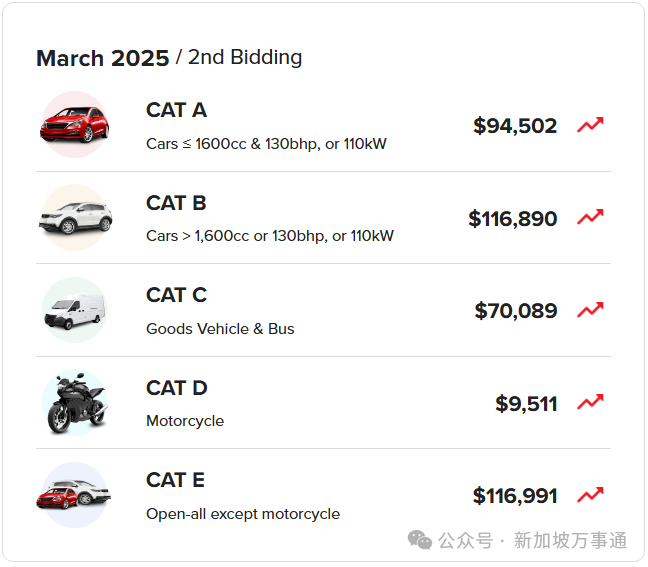This screenshot has height=567, width=648.
Task: Click the white SUV CAT B icon
Action: click(74, 218)
